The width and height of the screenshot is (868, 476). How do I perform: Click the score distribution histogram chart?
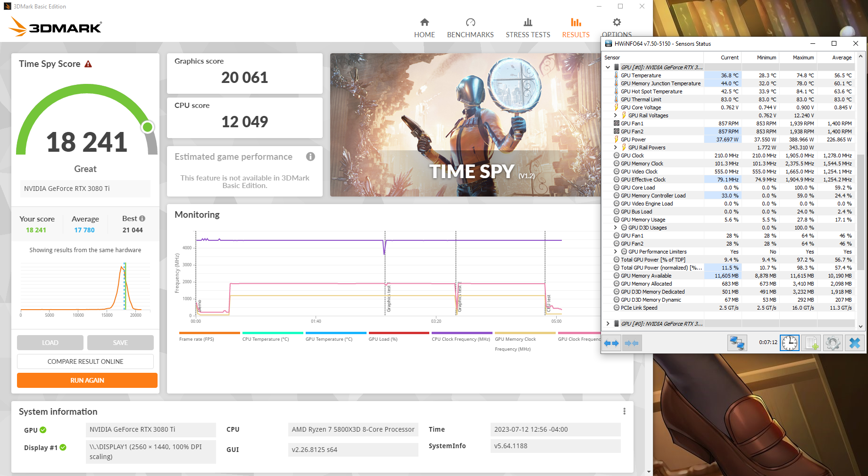coord(85,287)
